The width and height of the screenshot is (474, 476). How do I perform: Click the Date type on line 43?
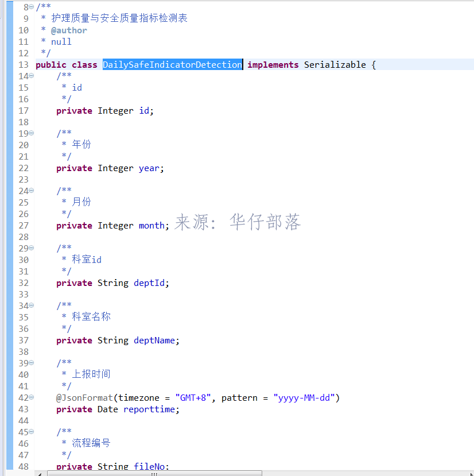coord(107,409)
